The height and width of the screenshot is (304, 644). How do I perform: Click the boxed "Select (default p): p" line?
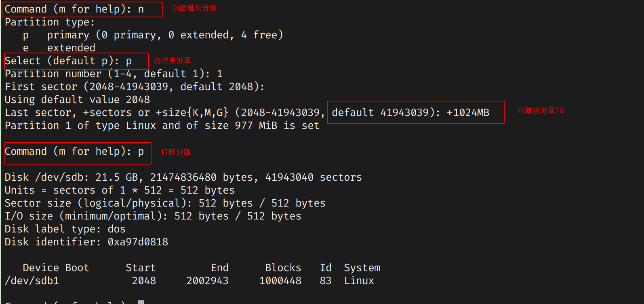[68, 61]
